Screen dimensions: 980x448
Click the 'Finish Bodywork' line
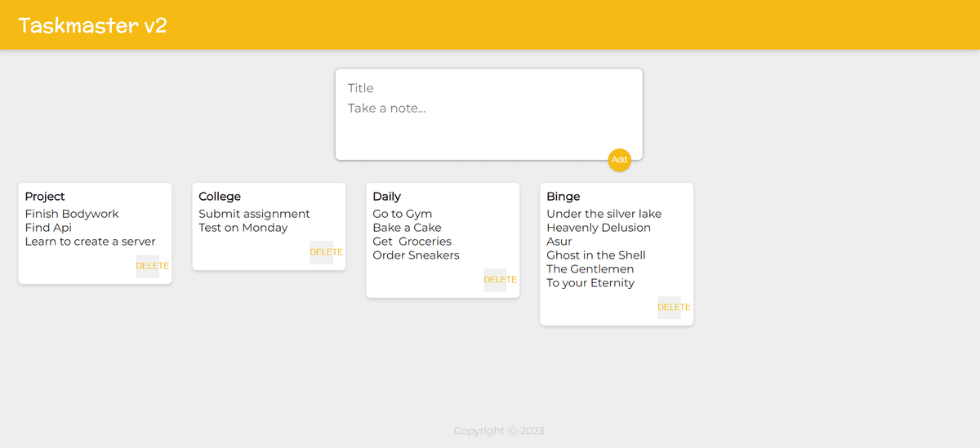point(72,214)
